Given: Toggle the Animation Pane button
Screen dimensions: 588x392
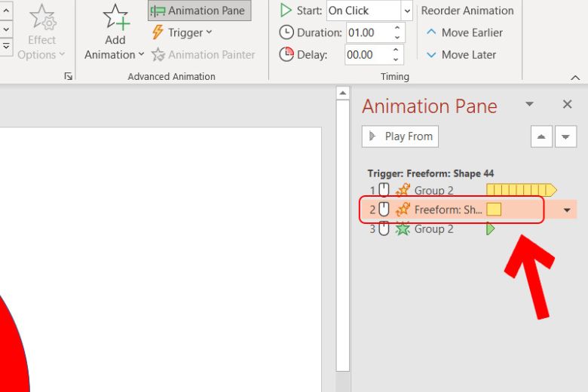Looking at the screenshot, I should pos(200,11).
